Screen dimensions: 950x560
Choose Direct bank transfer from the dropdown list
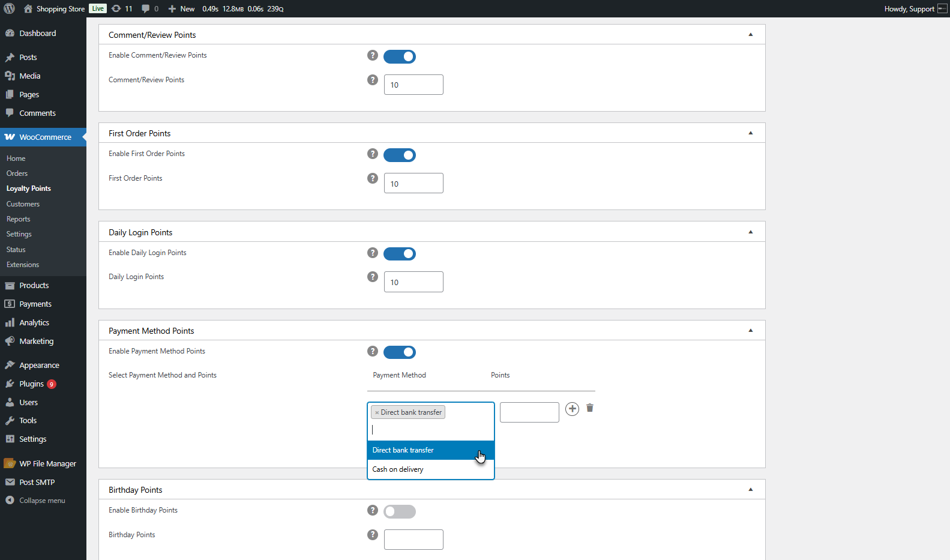pyautogui.click(x=431, y=450)
